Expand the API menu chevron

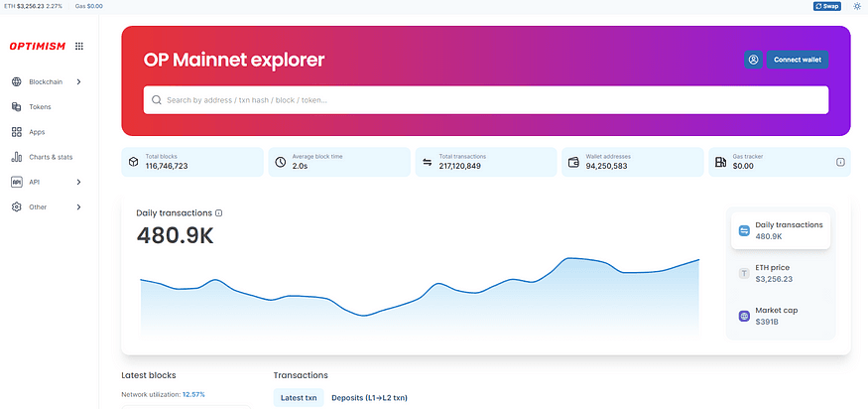[78, 182]
